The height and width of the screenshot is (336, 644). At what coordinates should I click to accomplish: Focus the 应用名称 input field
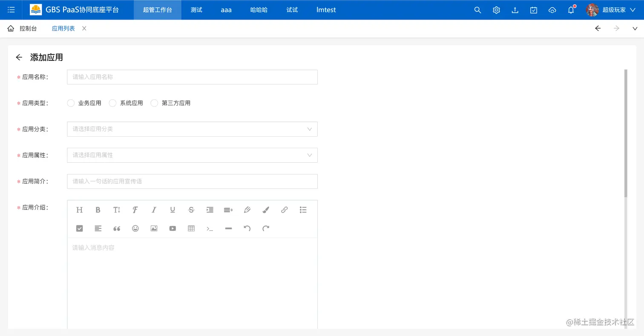pos(192,77)
